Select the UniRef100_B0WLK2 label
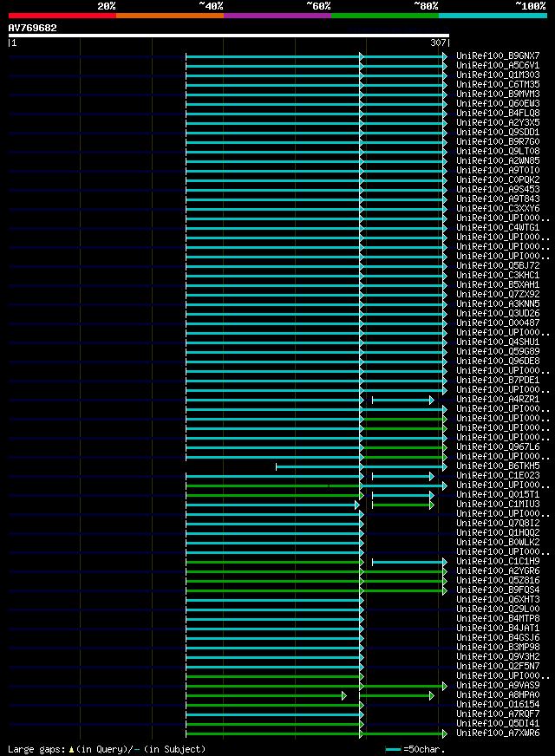 [x=498, y=543]
